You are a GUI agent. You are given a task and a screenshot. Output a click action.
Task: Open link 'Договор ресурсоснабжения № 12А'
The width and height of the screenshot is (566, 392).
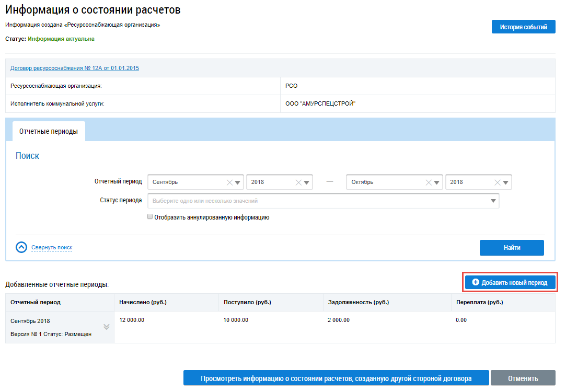point(75,68)
